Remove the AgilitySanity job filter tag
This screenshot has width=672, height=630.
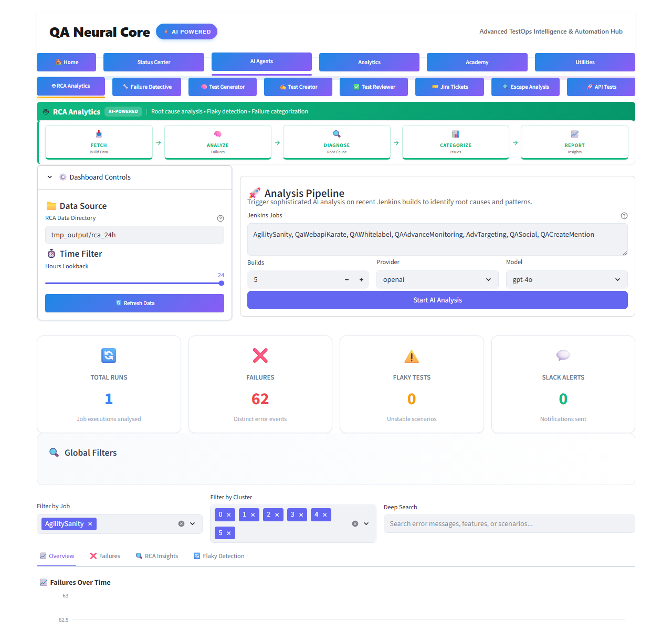[x=90, y=524]
